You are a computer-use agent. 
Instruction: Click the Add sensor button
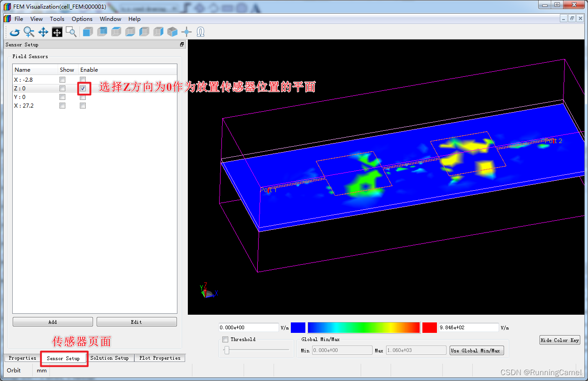coord(53,322)
